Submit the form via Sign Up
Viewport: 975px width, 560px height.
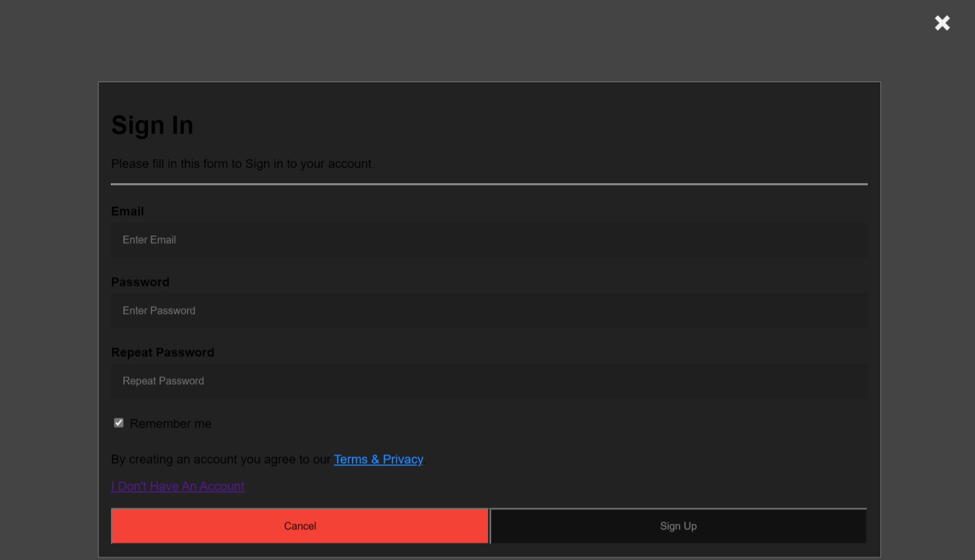point(678,526)
